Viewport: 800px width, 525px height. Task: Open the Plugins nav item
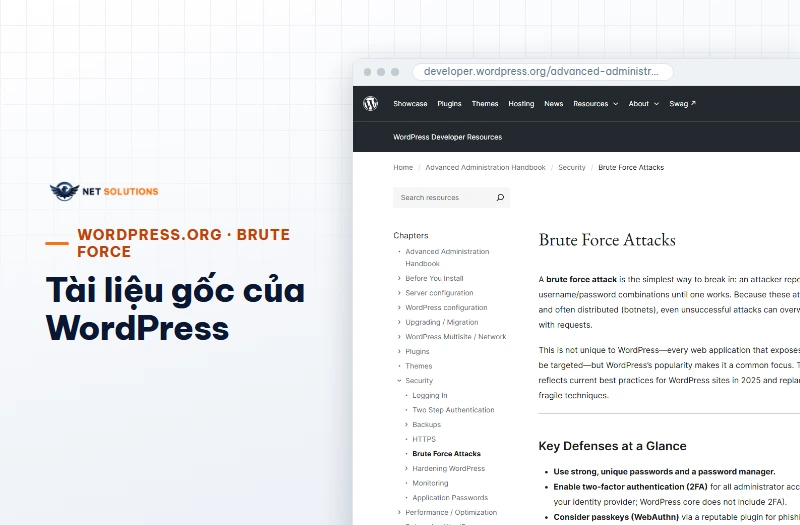tap(449, 104)
